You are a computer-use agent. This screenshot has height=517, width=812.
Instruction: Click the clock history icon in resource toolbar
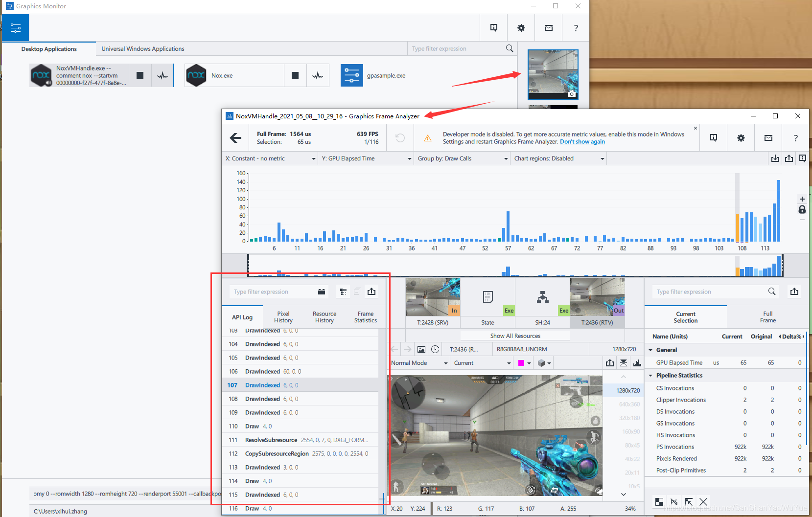click(x=435, y=349)
